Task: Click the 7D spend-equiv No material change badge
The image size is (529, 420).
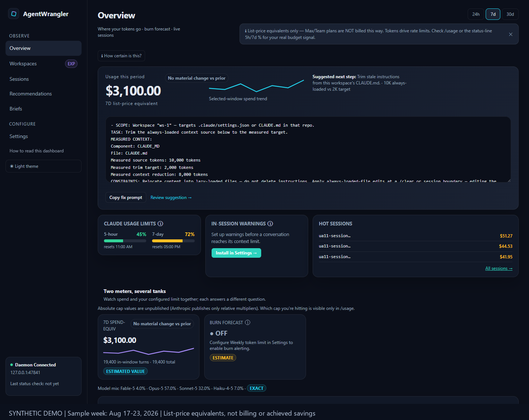Action: pos(162,324)
